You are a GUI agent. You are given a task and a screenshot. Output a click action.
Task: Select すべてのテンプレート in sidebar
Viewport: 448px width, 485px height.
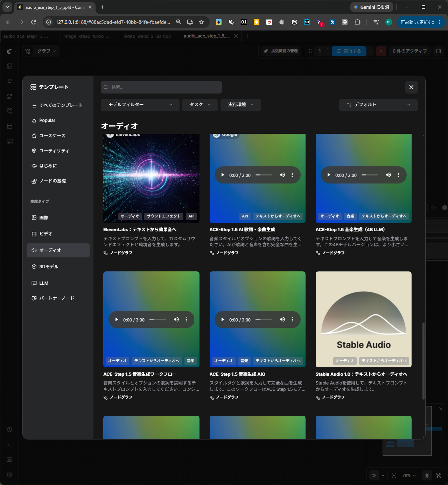[58, 105]
